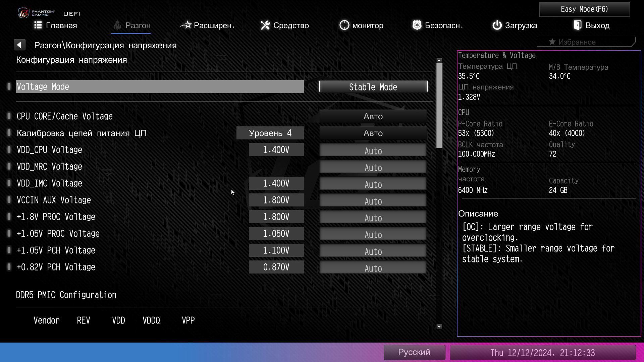Click the Загрузка power icon
644x362 pixels.
[497, 25]
